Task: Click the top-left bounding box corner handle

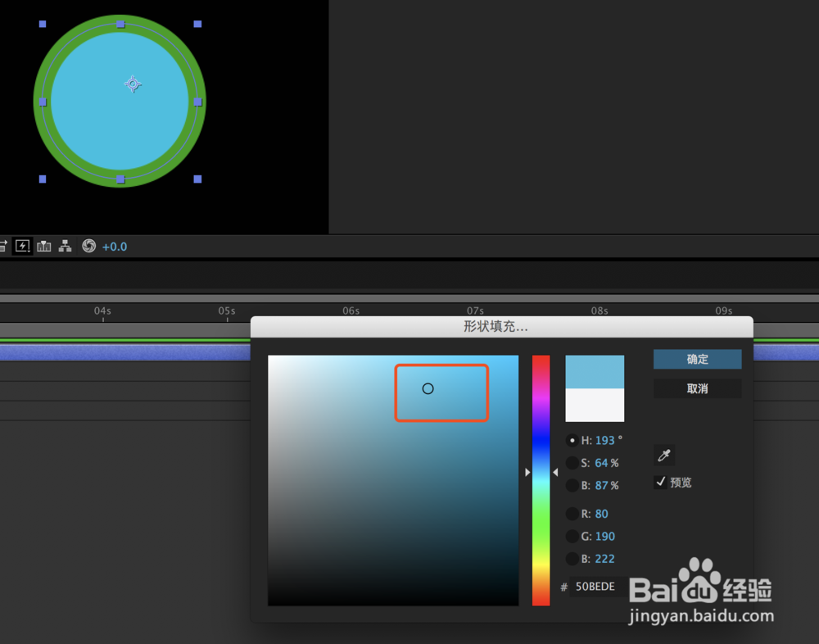Action: coord(43,24)
